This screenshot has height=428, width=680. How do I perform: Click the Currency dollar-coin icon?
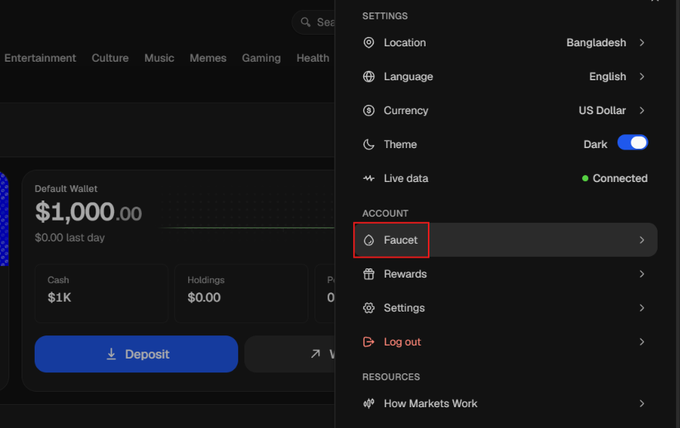369,111
